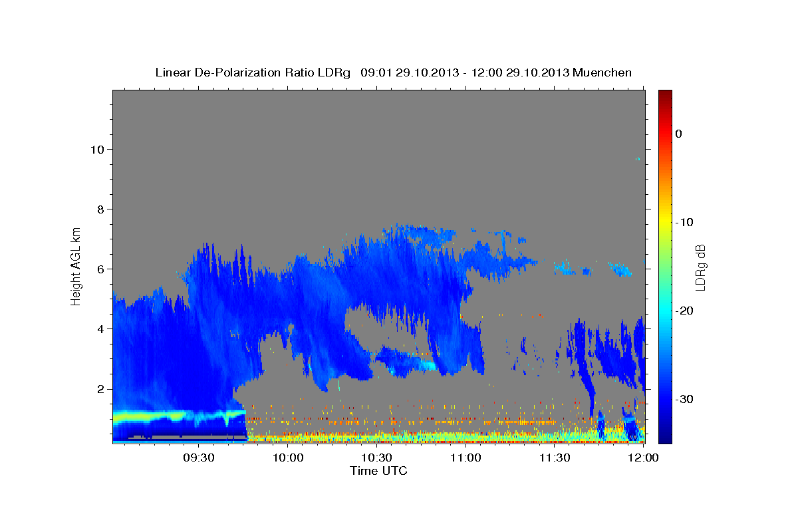Image resolution: width=798 pixels, height=532 pixels.
Task: Click the dark red top of colorbar
Action: click(665, 95)
